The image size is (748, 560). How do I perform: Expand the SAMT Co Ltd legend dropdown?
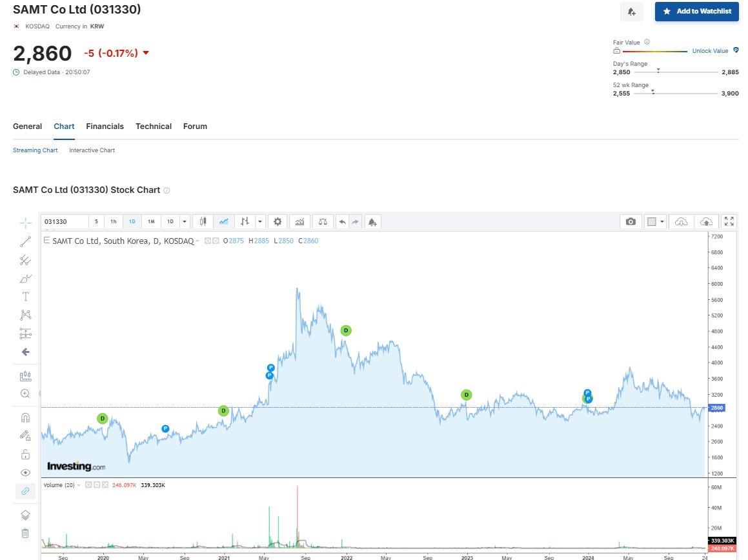pyautogui.click(x=197, y=241)
